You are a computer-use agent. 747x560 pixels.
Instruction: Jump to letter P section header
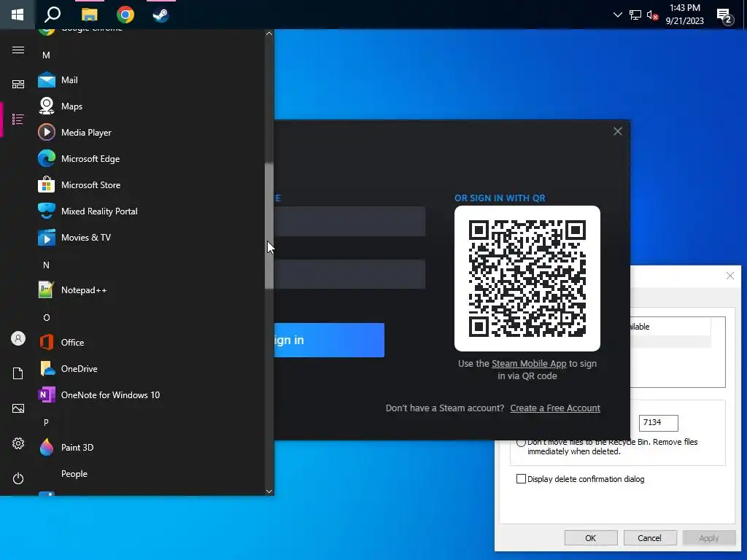[46, 422]
